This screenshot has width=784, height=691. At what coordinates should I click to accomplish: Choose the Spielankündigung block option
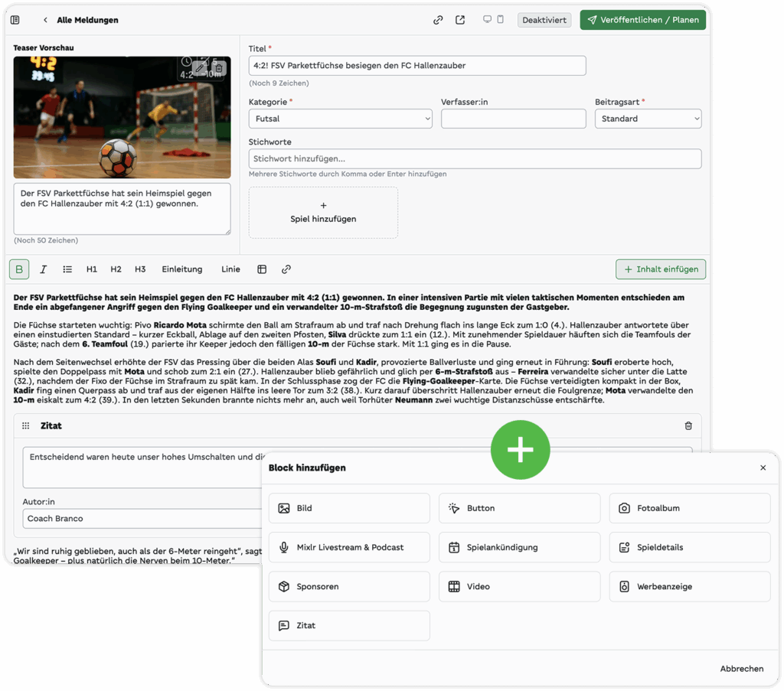pyautogui.click(x=519, y=547)
